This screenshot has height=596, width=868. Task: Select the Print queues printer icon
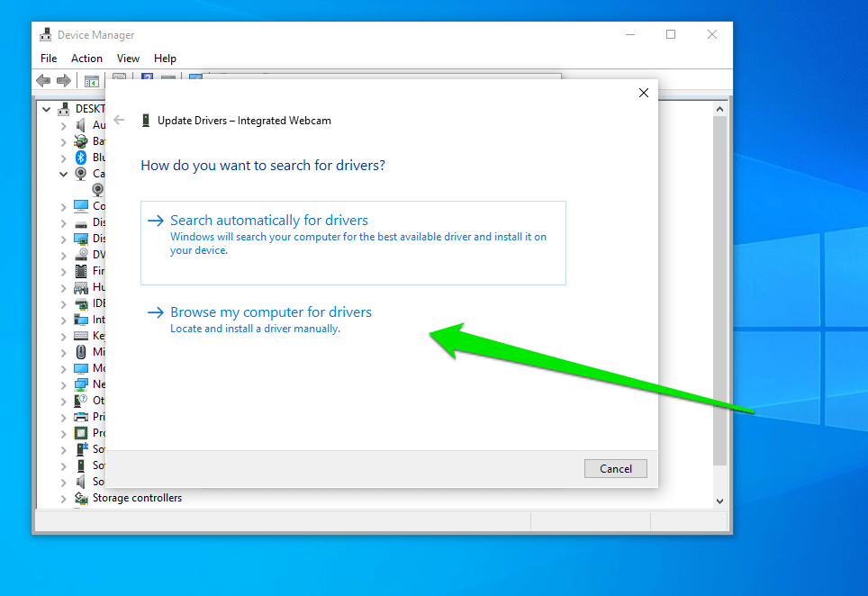point(81,417)
